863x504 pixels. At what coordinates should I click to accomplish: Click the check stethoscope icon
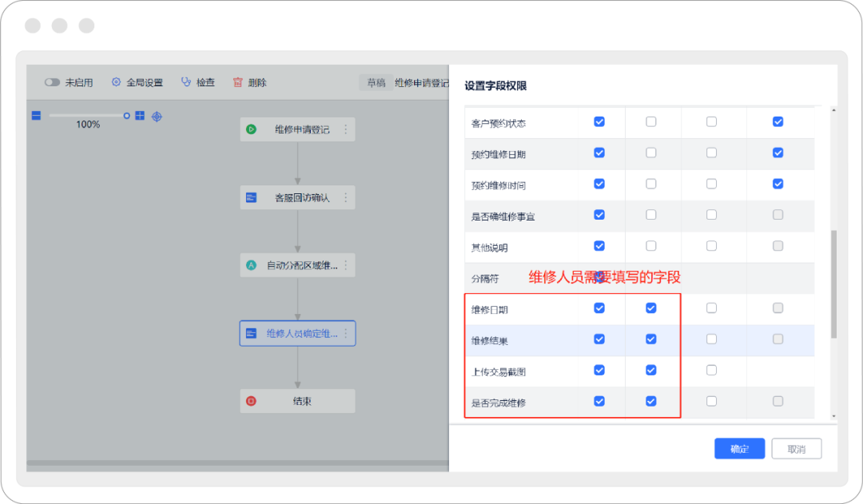pos(186,82)
